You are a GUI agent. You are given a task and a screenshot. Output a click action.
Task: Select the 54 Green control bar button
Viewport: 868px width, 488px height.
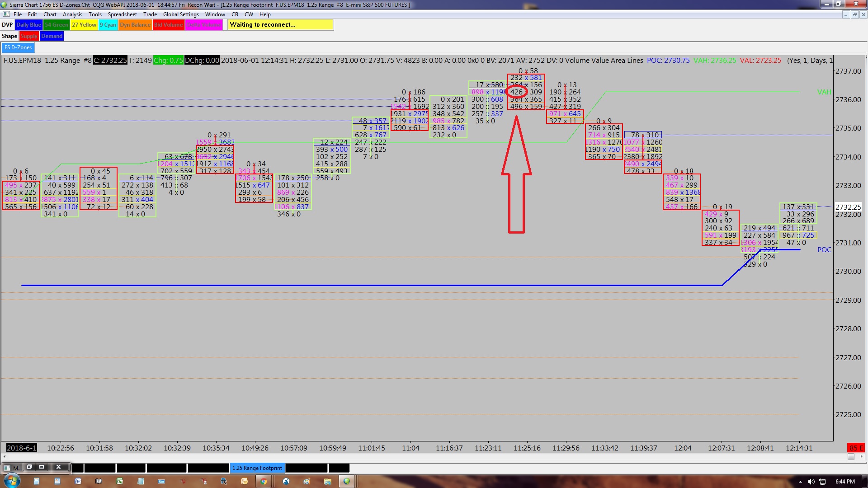pos(57,25)
